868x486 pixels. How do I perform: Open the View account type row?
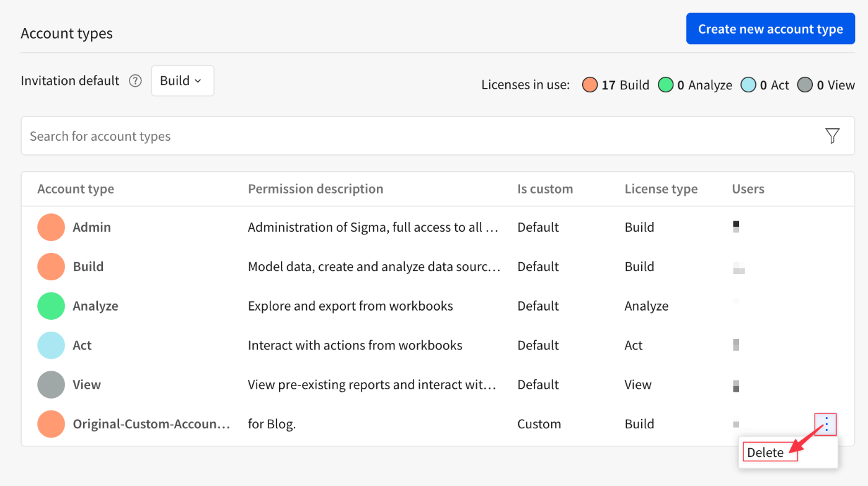438,384
